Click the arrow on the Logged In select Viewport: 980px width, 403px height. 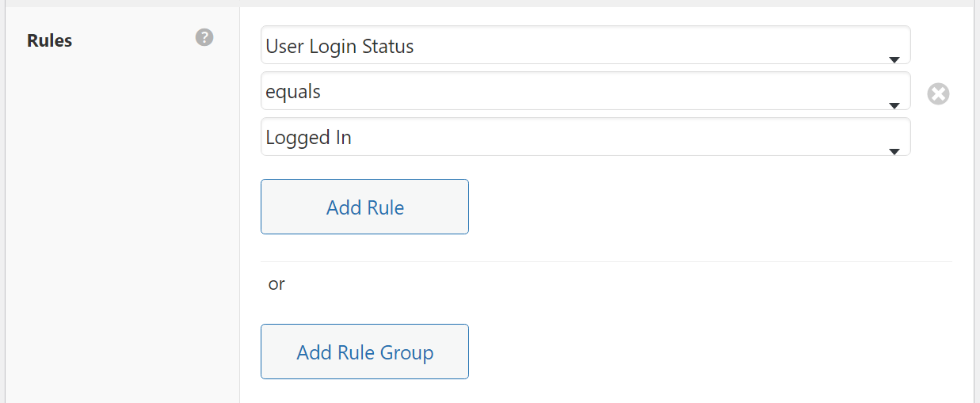[894, 151]
